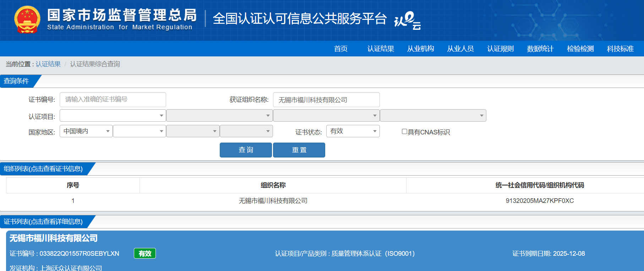644x271 pixels.
Task: Open the 数据统计 menu
Action: [540, 49]
